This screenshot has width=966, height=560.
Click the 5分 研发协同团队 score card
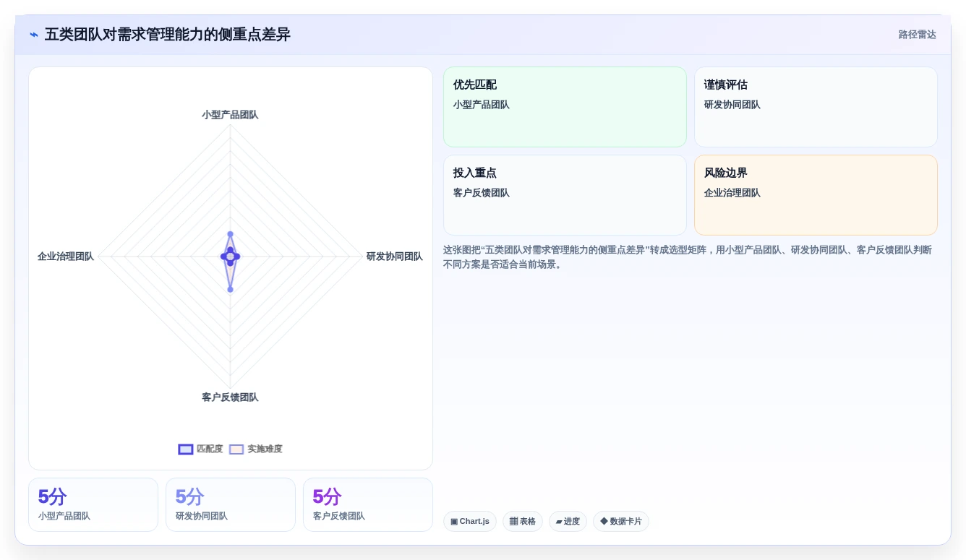(x=231, y=504)
